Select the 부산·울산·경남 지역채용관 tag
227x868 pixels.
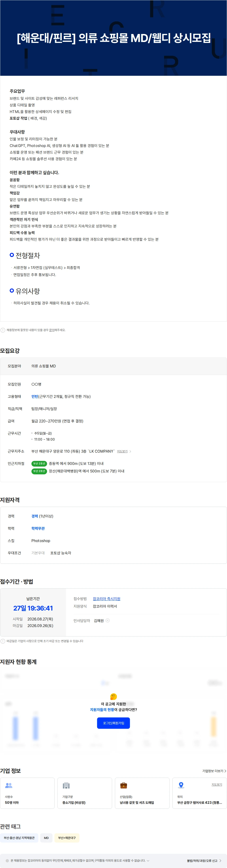point(19,838)
